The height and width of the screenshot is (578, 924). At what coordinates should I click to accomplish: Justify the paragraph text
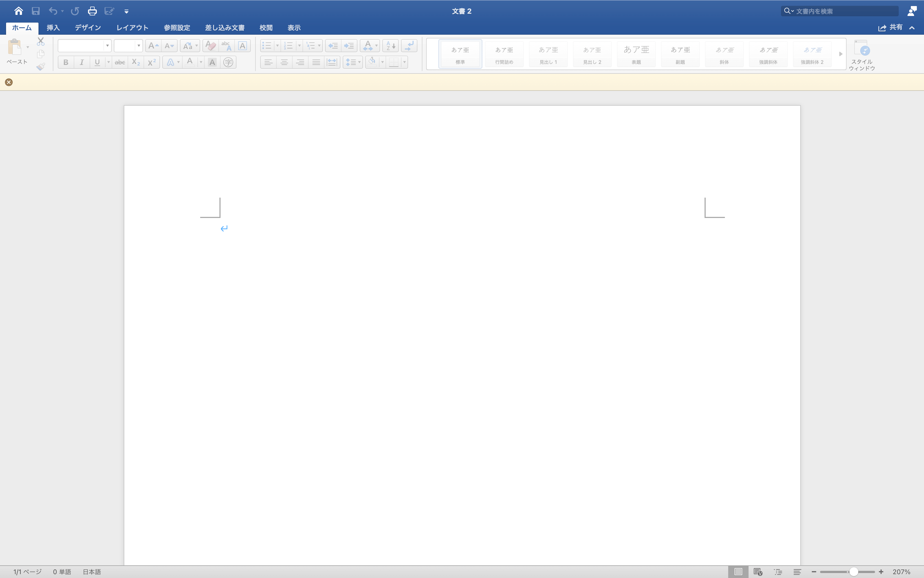(316, 62)
